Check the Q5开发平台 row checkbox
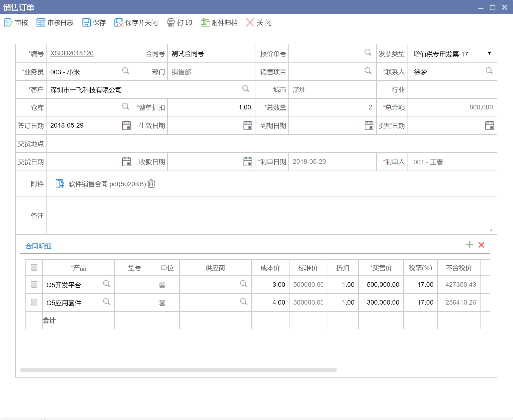513x420 pixels. (x=34, y=284)
